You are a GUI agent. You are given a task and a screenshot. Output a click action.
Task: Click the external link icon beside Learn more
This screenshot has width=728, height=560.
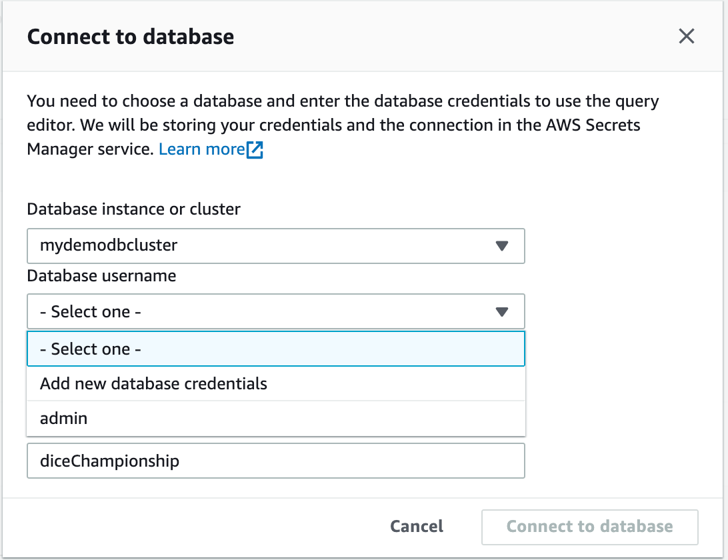coord(255,150)
